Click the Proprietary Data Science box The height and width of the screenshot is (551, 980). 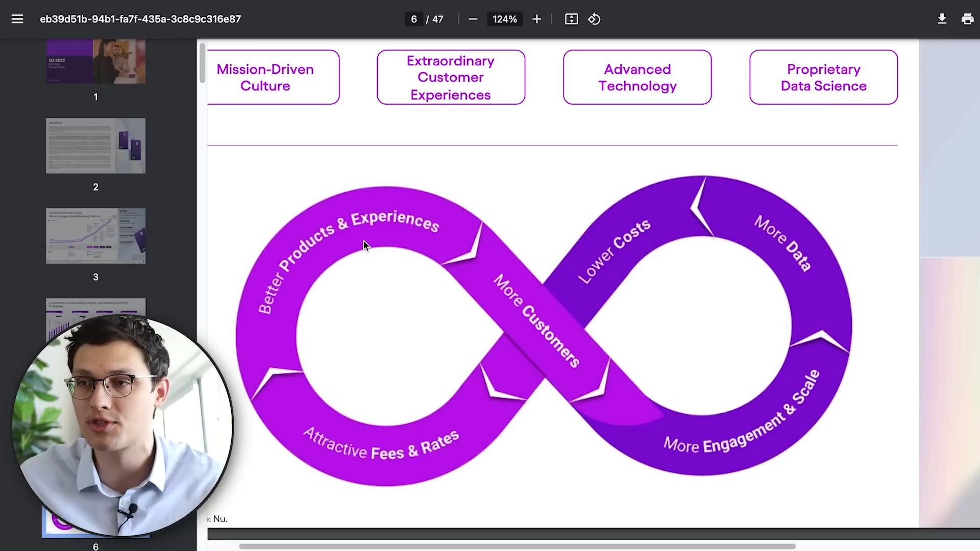[823, 78]
